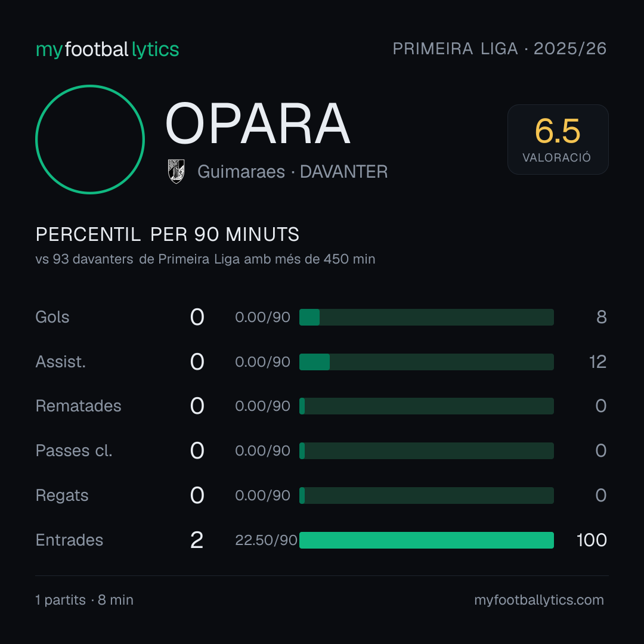
Task: Click the Entrades percentile value 100
Action: click(592, 540)
